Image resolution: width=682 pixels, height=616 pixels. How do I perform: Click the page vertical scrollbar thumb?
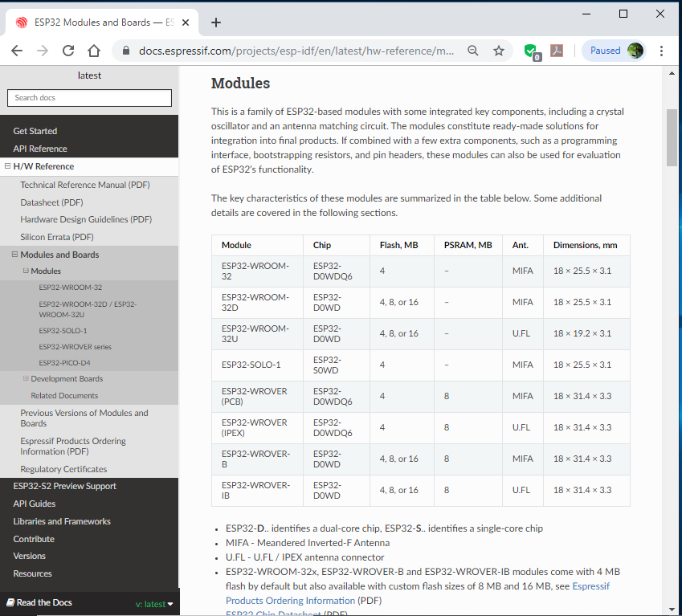(672, 138)
